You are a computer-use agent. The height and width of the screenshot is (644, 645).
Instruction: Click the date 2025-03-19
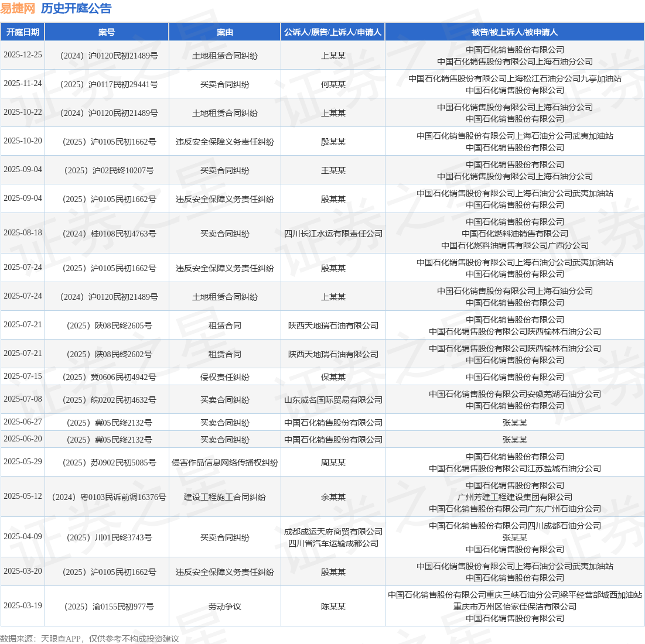23,606
